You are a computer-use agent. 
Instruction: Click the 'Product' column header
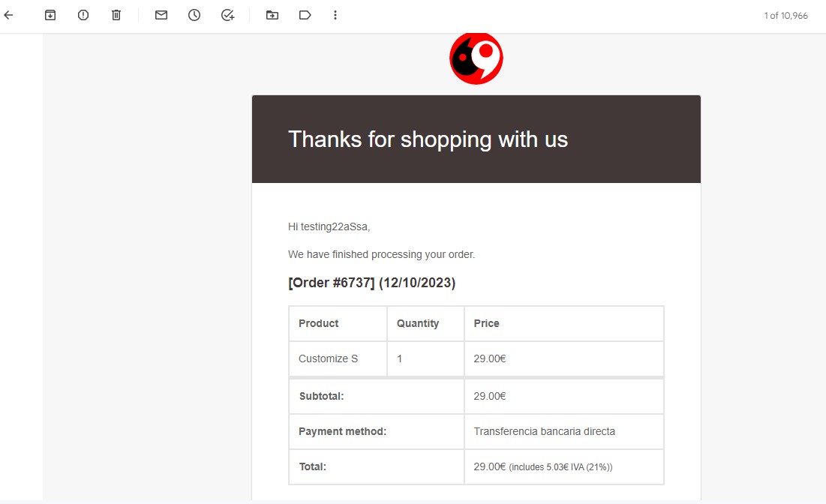point(319,323)
